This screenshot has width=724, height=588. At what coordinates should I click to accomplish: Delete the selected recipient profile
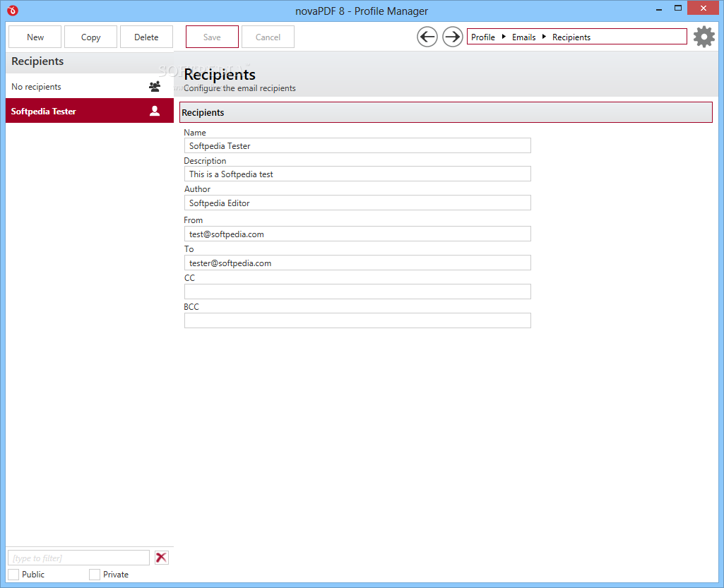pos(146,37)
